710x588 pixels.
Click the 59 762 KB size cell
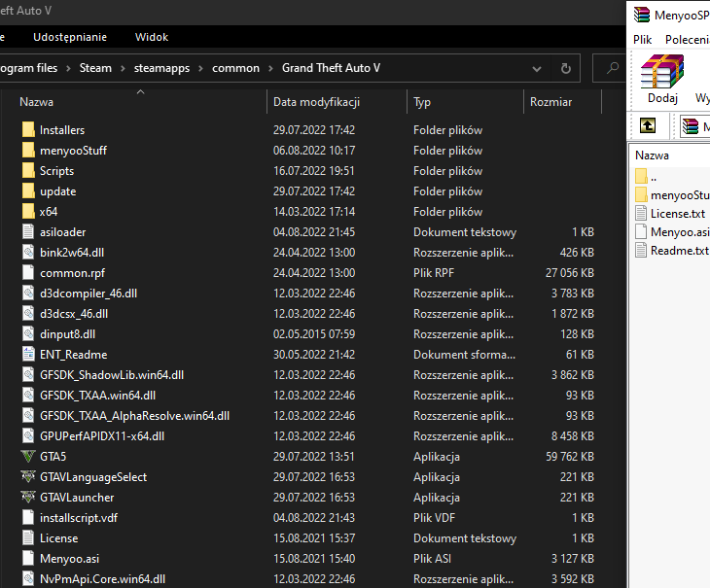[570, 457]
